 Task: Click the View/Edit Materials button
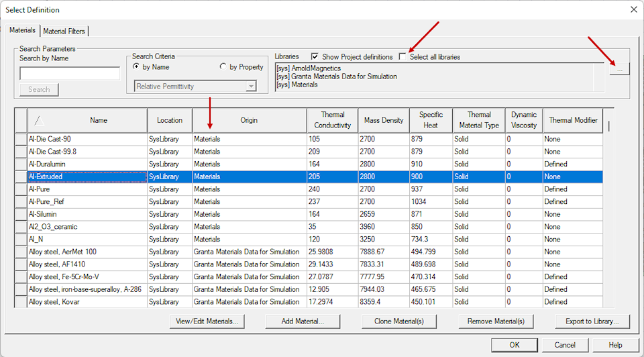tap(207, 321)
